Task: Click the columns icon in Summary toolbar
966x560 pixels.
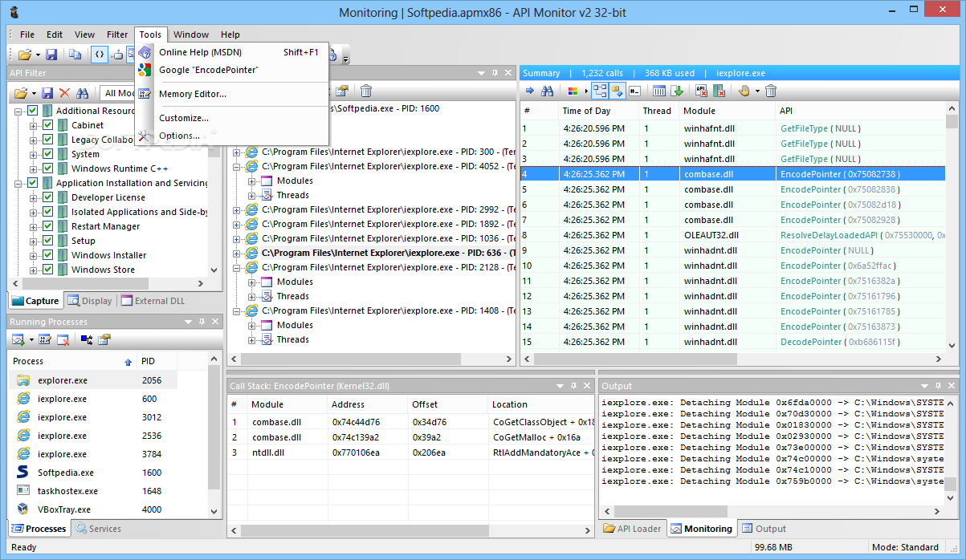Action: [x=659, y=91]
